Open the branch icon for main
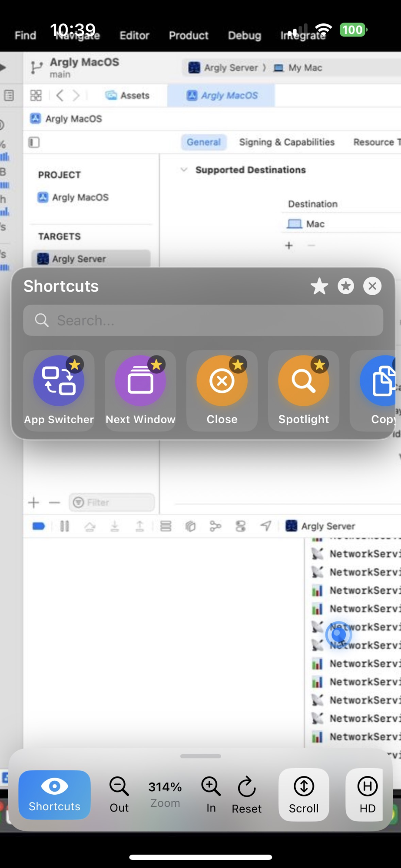This screenshot has height=868, width=401. coord(36,68)
